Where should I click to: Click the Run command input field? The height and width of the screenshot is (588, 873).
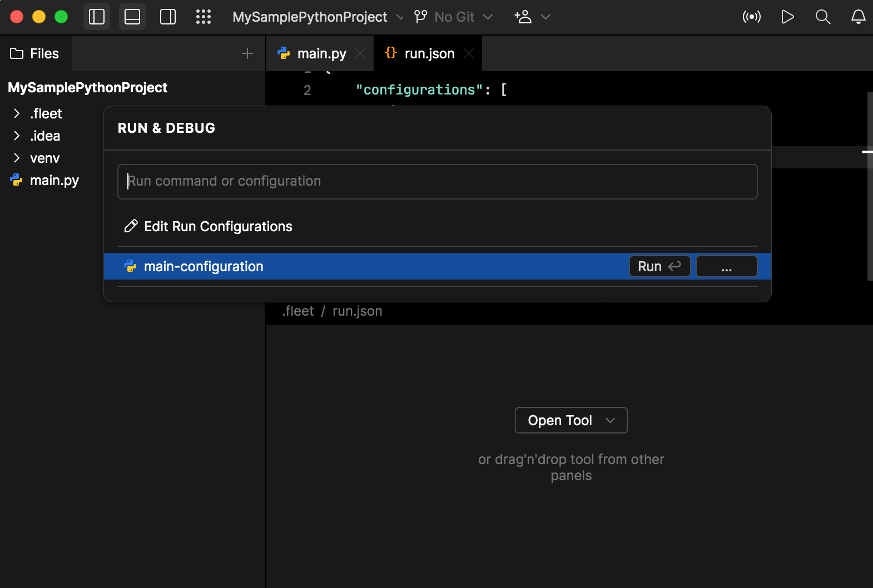coord(437,181)
